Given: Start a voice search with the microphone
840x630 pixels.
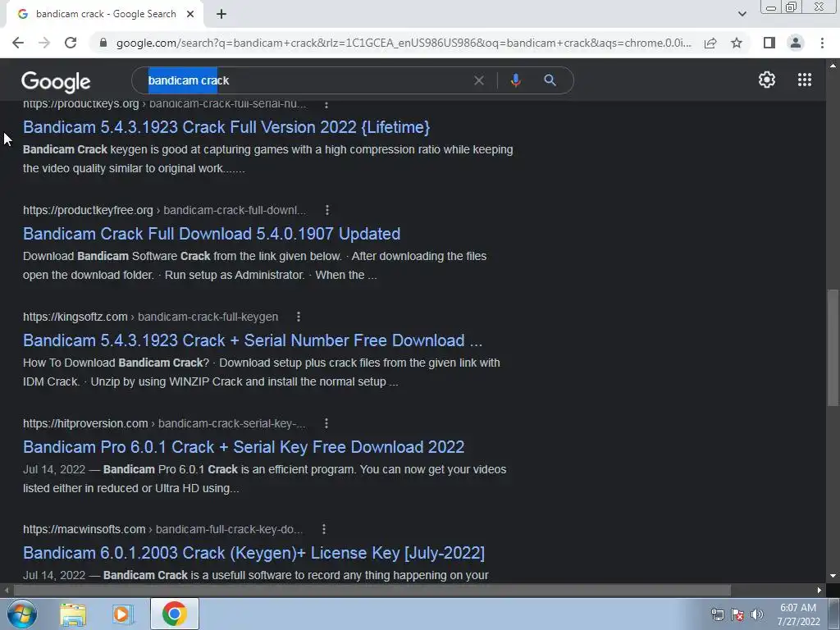Looking at the screenshot, I should point(515,80).
